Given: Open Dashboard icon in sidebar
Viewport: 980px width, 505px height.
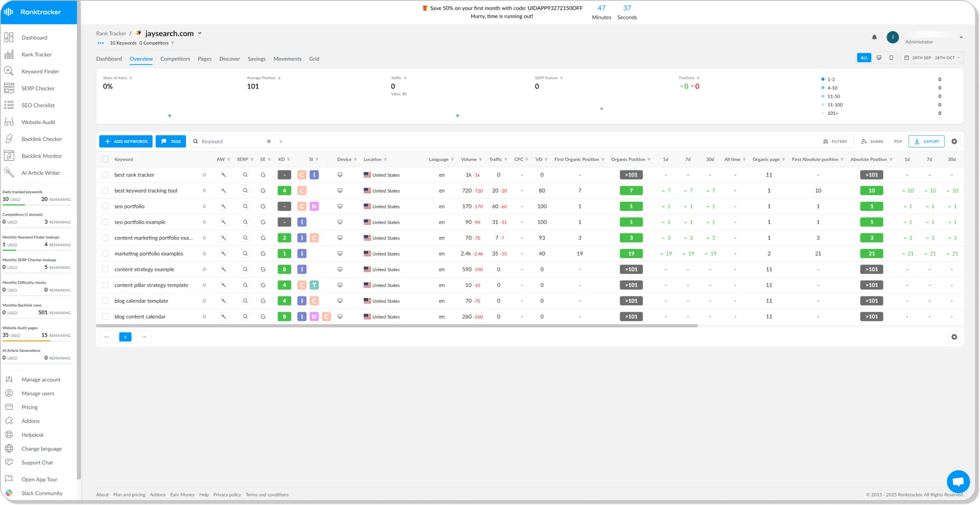Looking at the screenshot, I should point(9,37).
